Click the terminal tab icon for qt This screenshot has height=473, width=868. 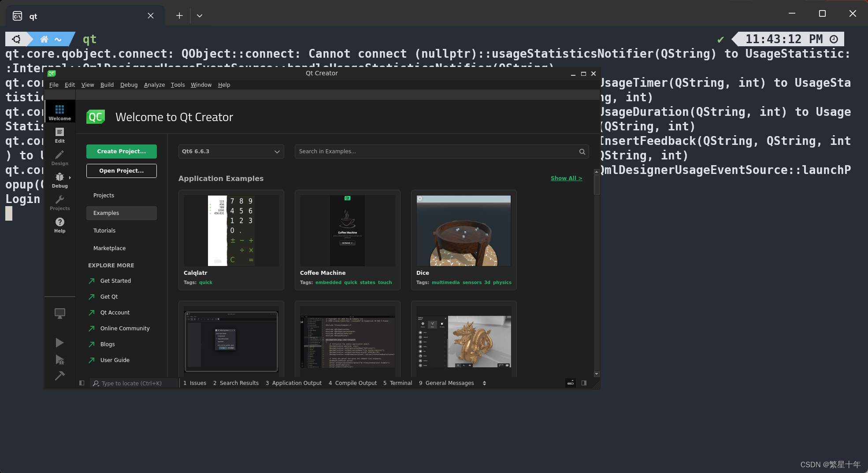[18, 16]
